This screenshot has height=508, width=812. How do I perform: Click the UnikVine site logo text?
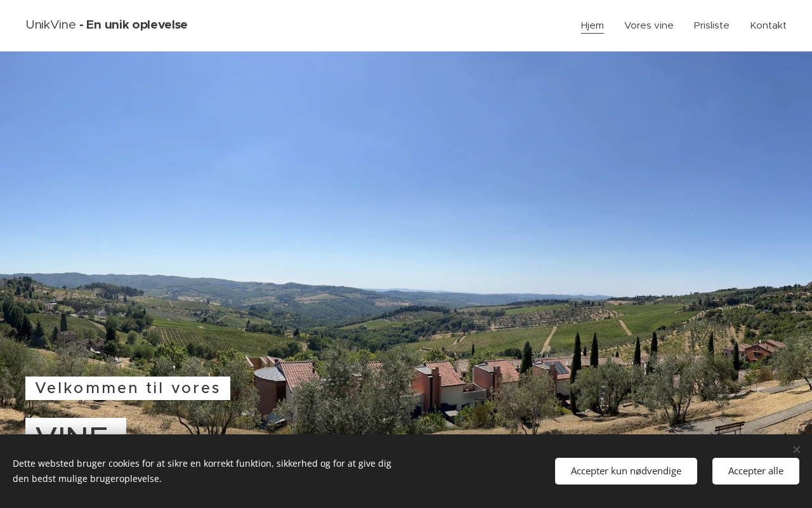[x=51, y=25]
